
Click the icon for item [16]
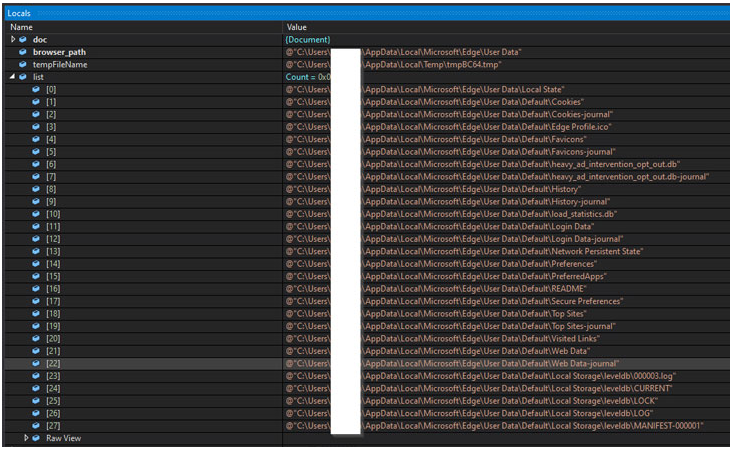click(x=36, y=289)
